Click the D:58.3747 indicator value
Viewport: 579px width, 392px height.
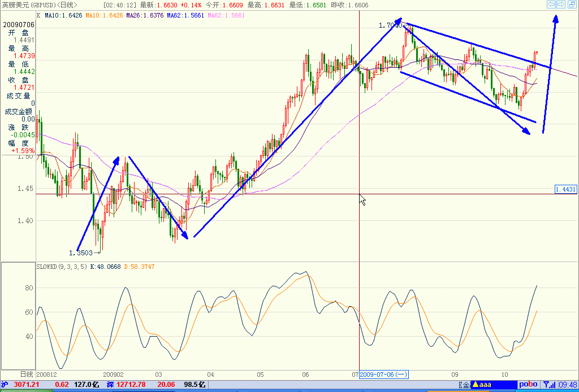point(139,266)
